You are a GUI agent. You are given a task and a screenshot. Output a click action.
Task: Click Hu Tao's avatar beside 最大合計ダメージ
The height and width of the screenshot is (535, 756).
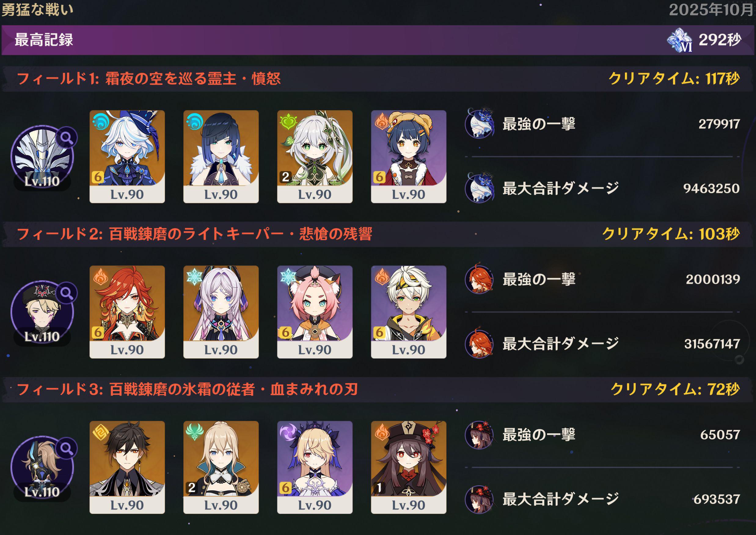[480, 499]
